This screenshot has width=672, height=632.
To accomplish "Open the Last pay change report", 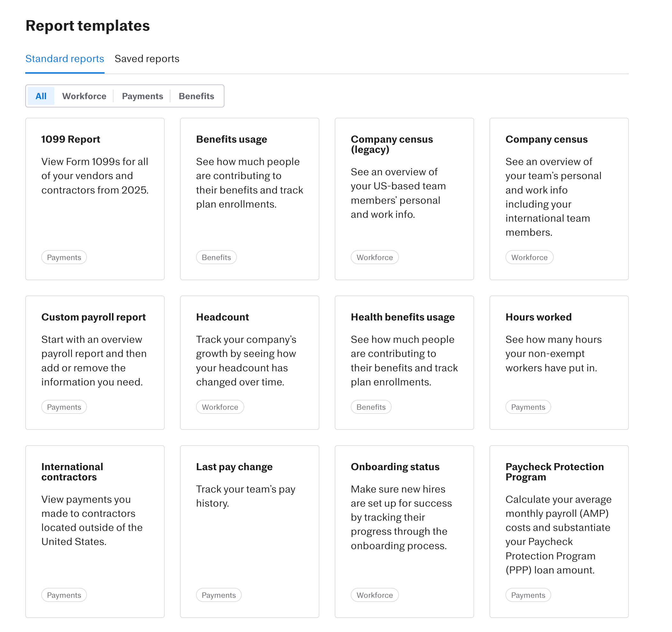I will (234, 467).
